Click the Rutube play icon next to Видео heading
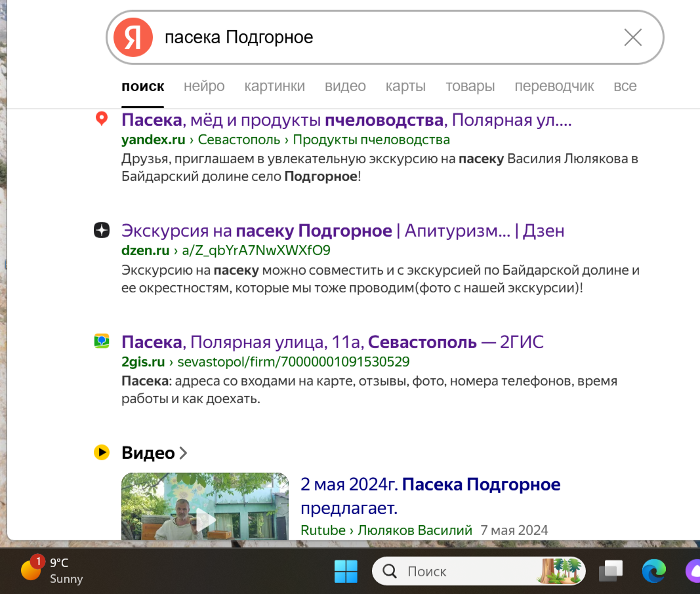Screen dimensions: 700x594 tap(102, 452)
